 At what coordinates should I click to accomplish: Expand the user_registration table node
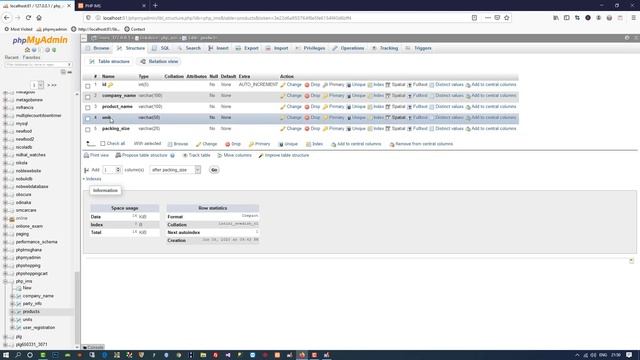pyautogui.click(x=12, y=328)
